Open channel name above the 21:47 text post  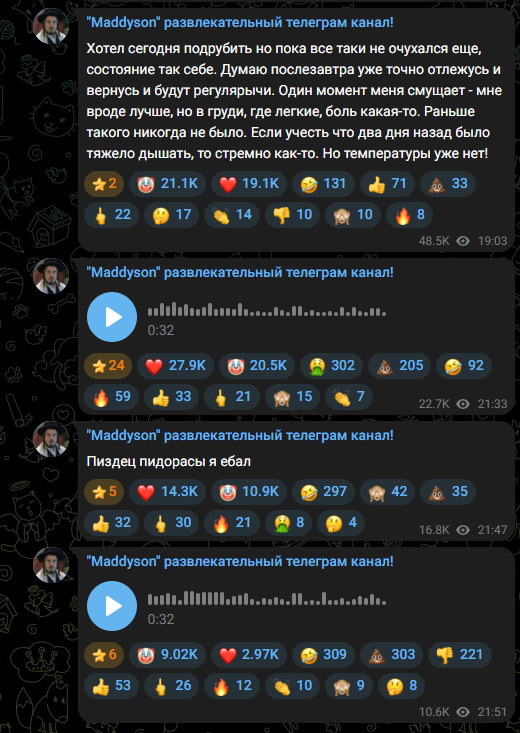click(240, 436)
